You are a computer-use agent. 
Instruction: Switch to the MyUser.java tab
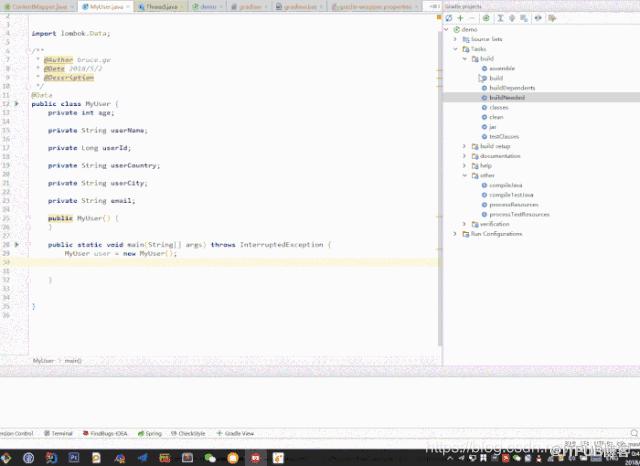[106, 7]
